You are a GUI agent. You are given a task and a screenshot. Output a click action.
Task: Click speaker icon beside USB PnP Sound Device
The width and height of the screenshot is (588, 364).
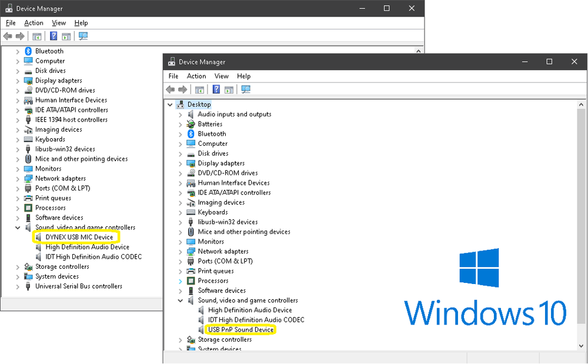pos(201,330)
